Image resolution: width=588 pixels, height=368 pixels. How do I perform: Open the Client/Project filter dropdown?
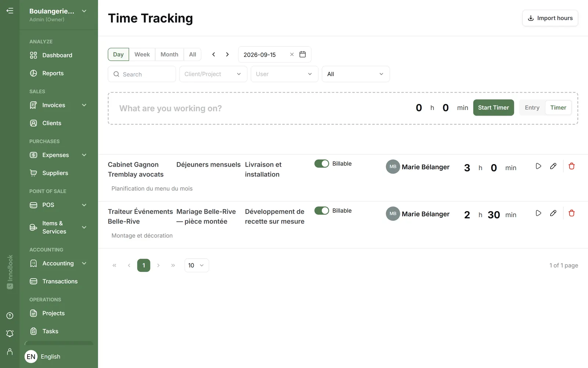click(213, 74)
